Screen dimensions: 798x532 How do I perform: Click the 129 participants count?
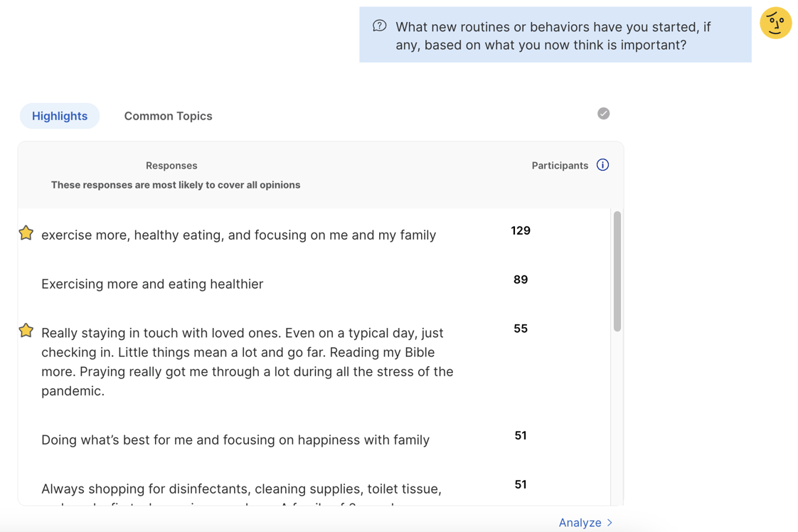[x=521, y=230]
